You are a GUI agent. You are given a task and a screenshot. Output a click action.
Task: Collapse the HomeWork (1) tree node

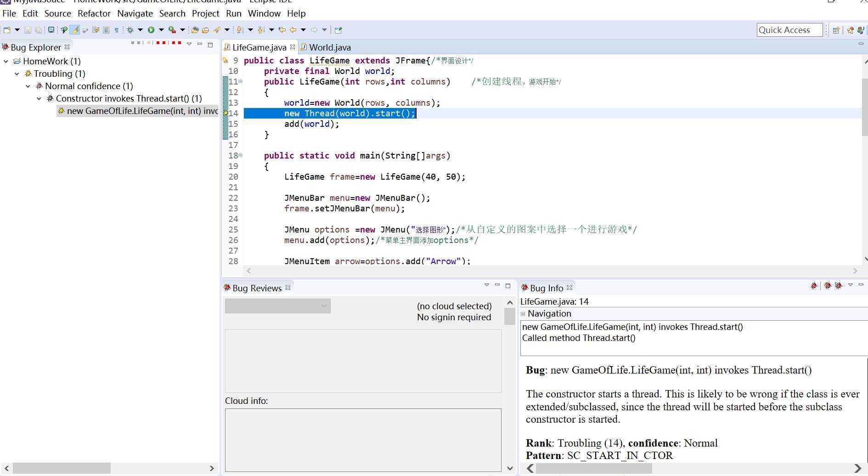tap(6, 61)
